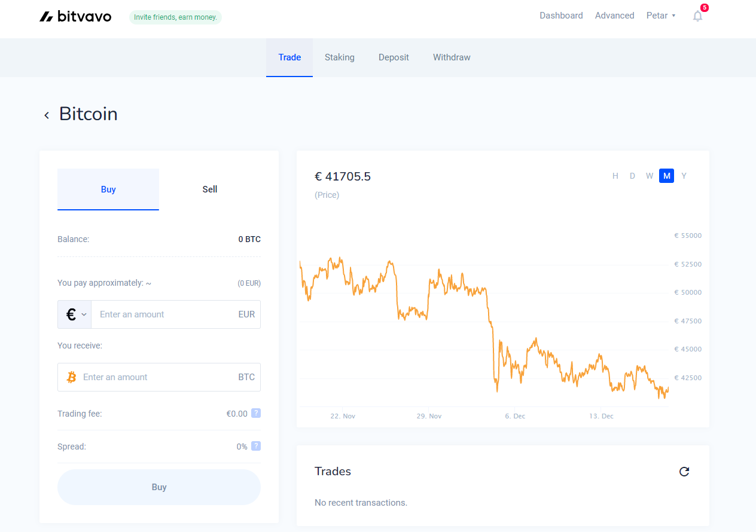
Task: Click the €0.00 trading fee value
Action: [236, 414]
